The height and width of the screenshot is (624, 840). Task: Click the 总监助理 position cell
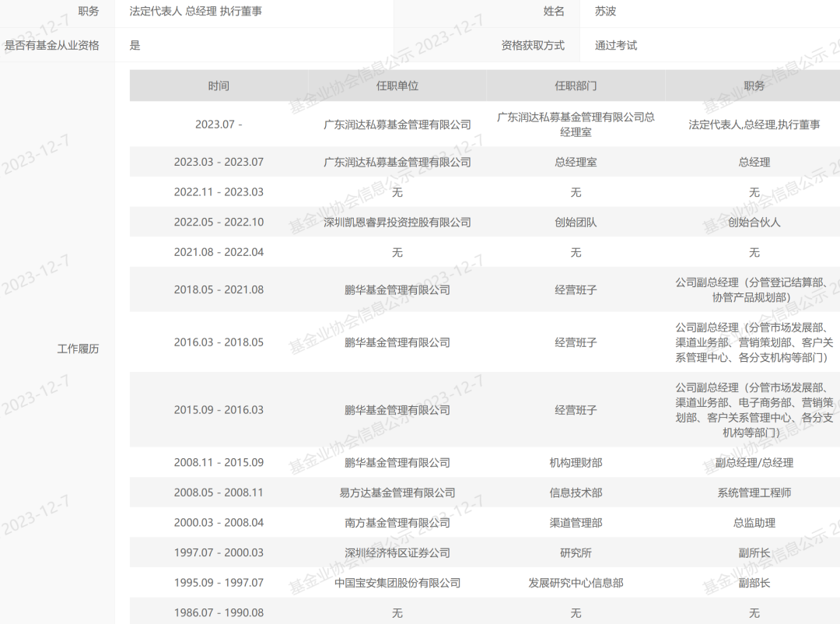[x=754, y=522]
